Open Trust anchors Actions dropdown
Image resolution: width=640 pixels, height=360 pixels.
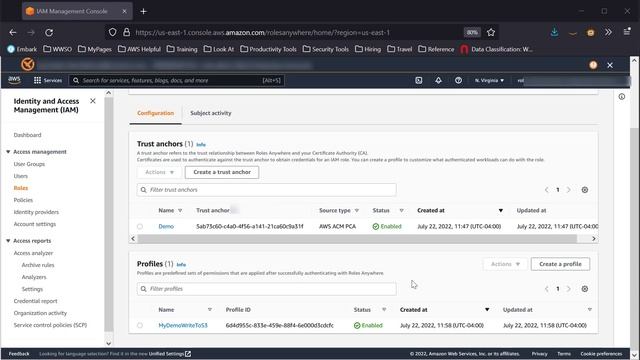[x=159, y=172]
